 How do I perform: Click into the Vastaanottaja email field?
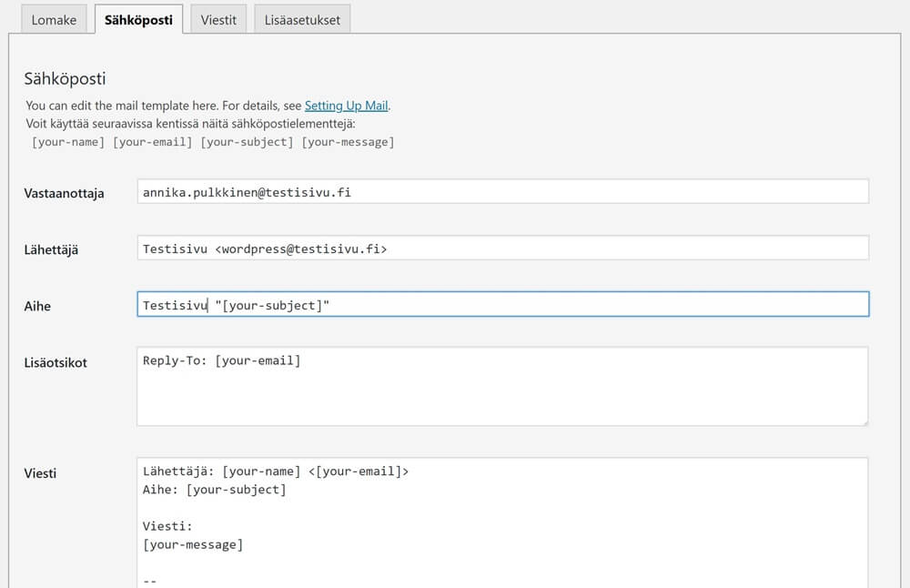pos(502,192)
